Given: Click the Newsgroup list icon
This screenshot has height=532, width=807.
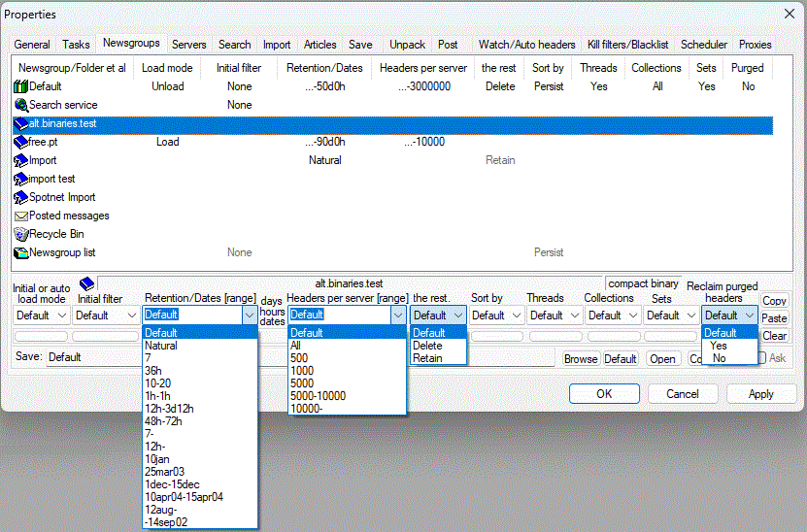Looking at the screenshot, I should [20, 252].
